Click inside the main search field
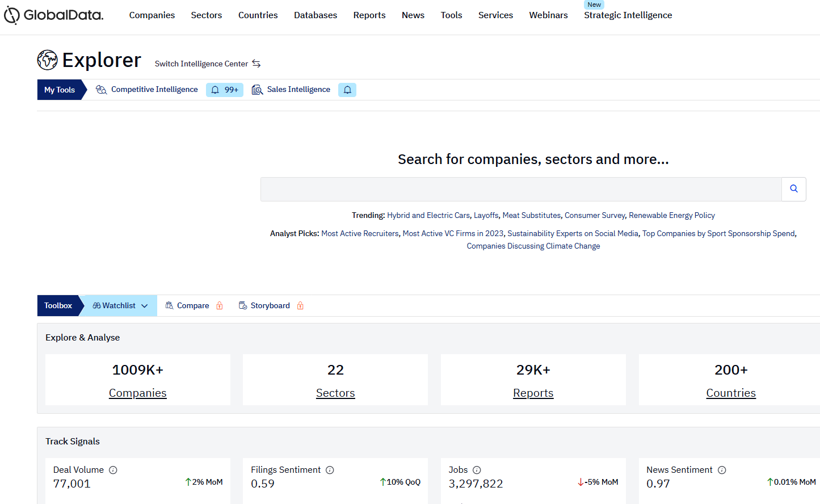This screenshot has width=820, height=504. point(521,189)
